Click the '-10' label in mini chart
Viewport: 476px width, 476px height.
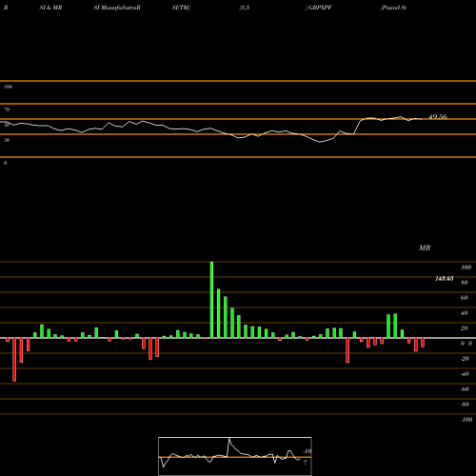pyautogui.click(x=307, y=451)
